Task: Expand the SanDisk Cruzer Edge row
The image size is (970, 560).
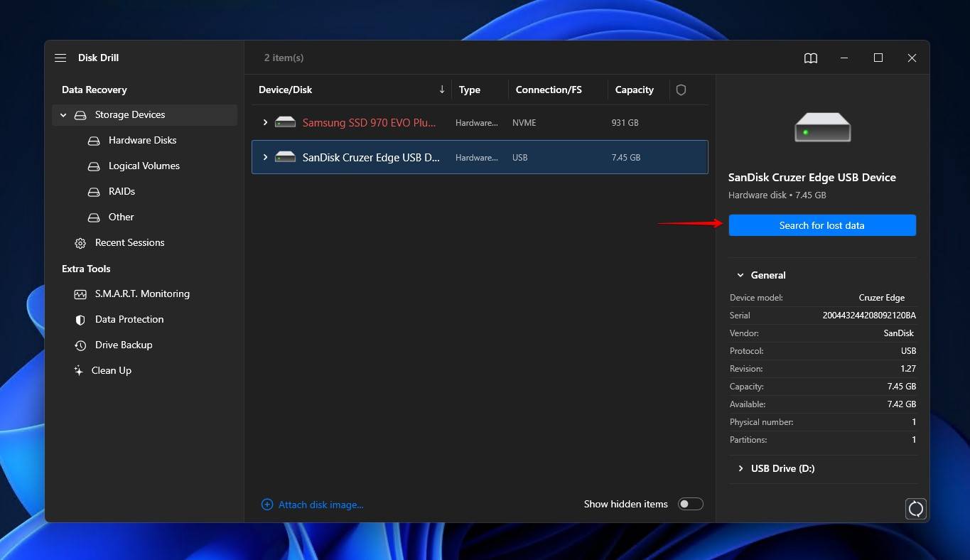Action: point(265,158)
